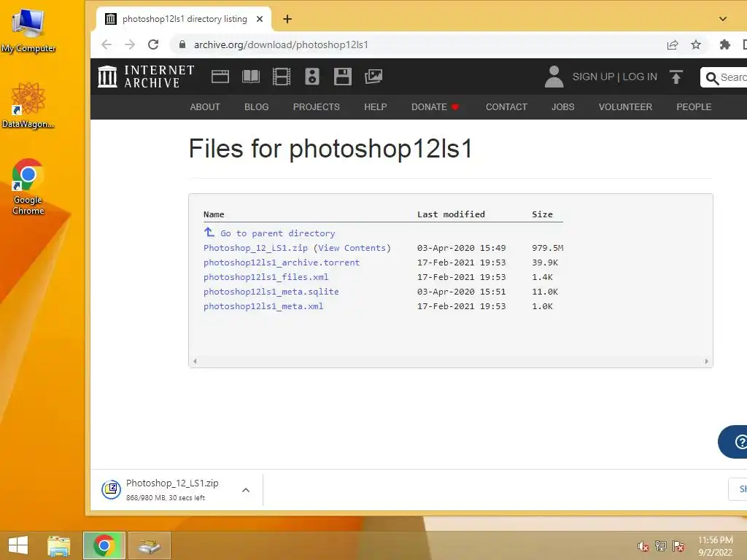Click the search magnifier icon
This screenshot has height=560, width=747.
coord(712,77)
